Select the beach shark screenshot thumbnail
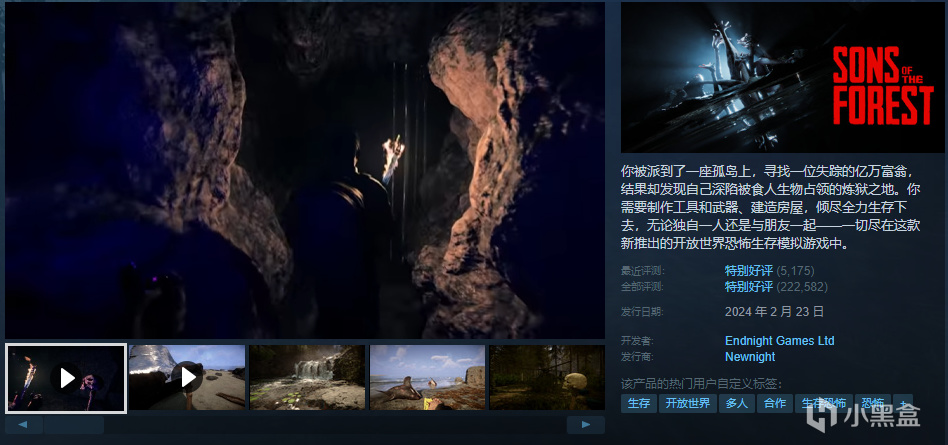The height and width of the screenshot is (445, 948). [x=427, y=378]
